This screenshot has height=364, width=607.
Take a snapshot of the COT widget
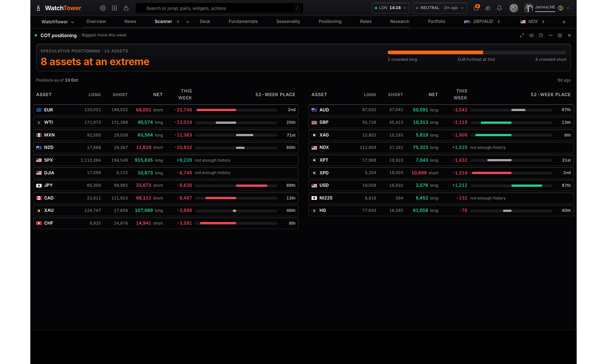(531, 36)
